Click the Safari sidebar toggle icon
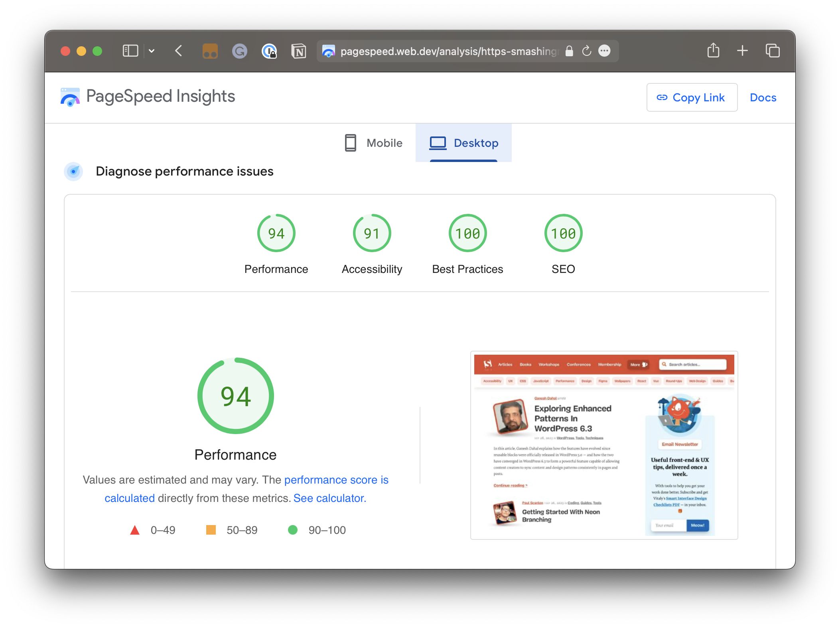Screen dimensions: 840x628 pos(130,51)
